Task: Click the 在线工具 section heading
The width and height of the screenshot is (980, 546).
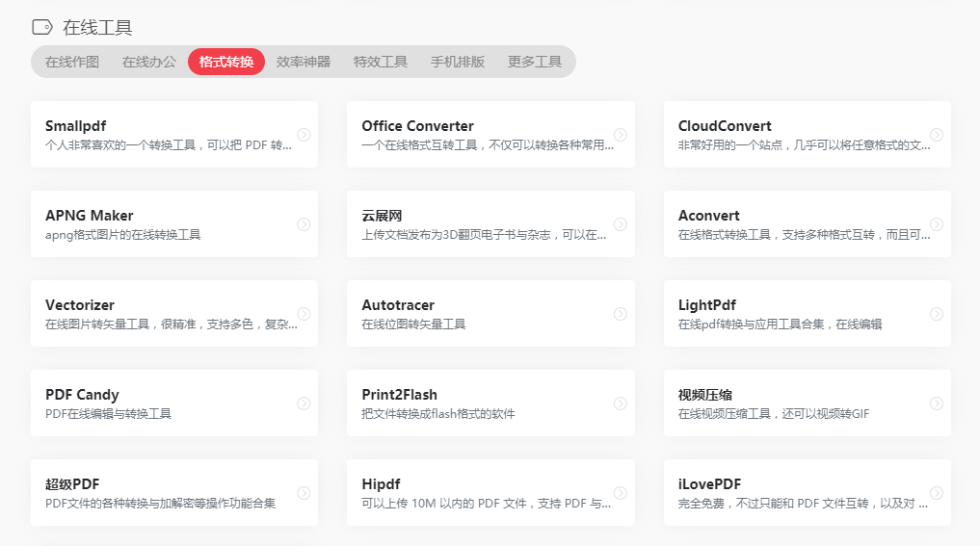Action: click(x=97, y=28)
